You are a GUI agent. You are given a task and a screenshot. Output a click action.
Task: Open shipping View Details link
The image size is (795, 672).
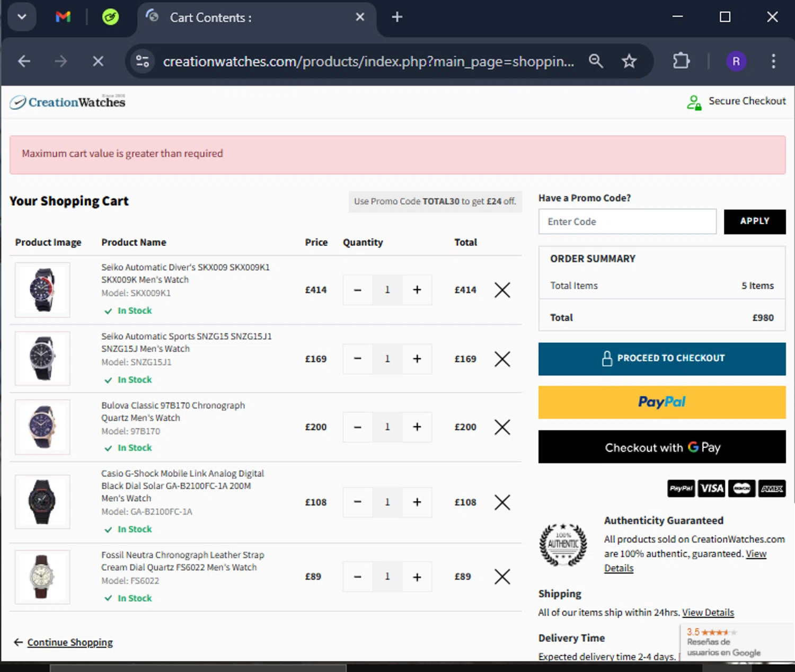click(x=708, y=613)
